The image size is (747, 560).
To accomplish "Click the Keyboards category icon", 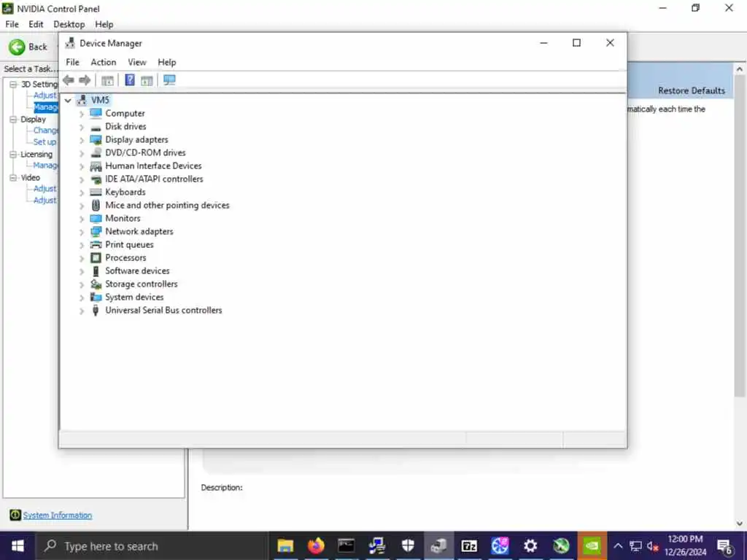I will 96,192.
